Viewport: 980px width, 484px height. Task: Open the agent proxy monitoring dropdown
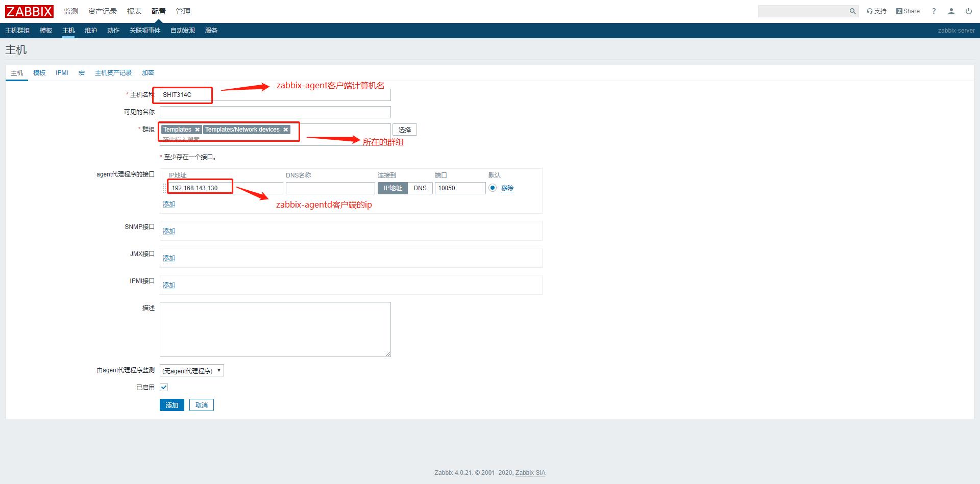click(192, 370)
